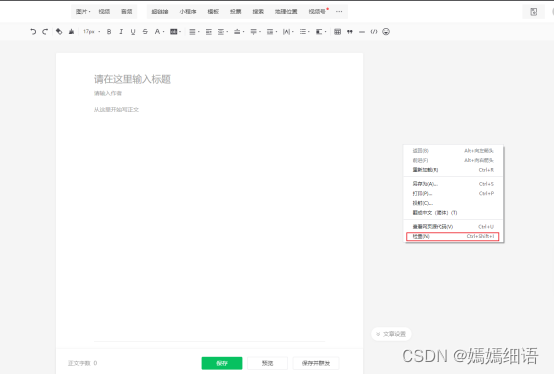
Task: Insert a channel video via 视频号
Action: tap(318, 12)
